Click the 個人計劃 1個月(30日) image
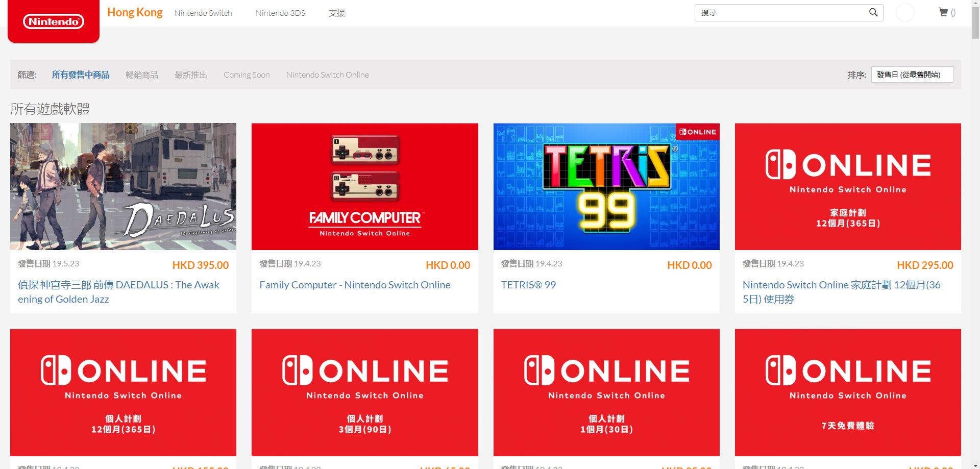 point(606,392)
